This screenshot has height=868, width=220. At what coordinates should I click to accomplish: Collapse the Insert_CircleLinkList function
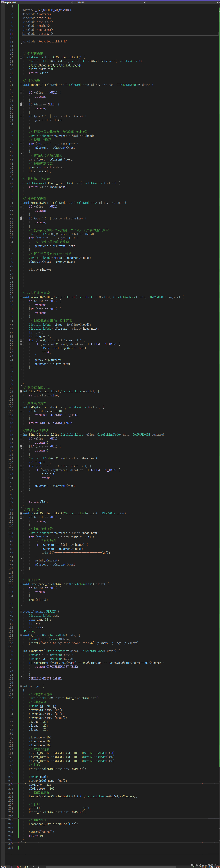(x=21, y=85)
